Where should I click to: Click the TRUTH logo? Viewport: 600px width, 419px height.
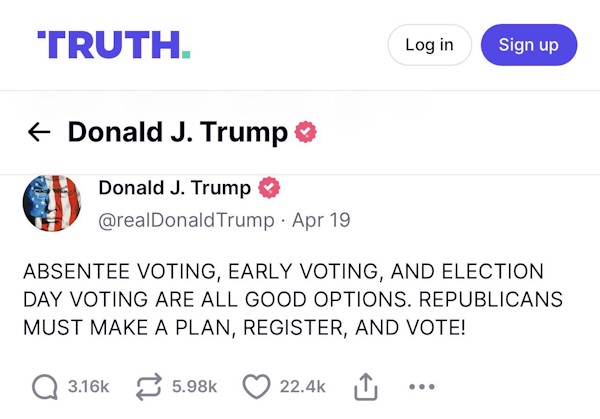click(113, 45)
